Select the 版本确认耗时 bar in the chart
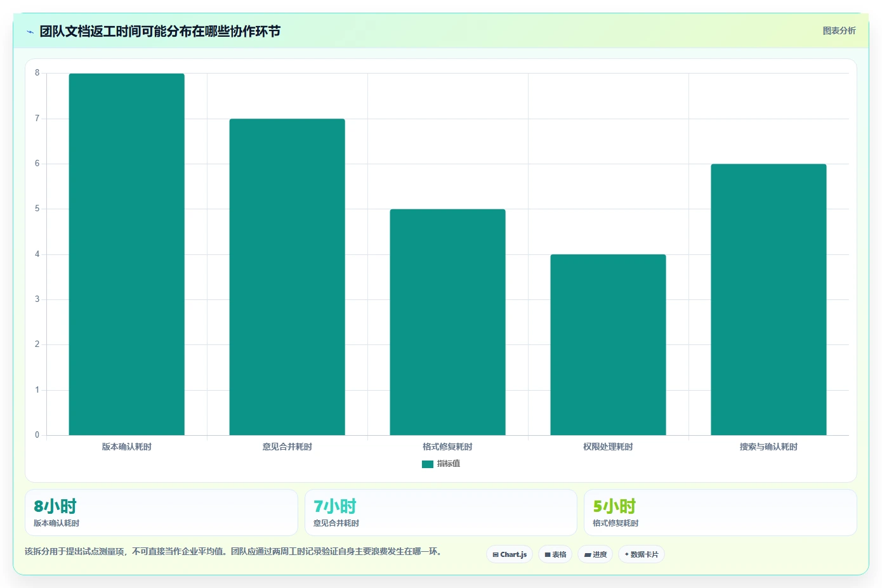This screenshot has height=588, width=882. [127, 254]
